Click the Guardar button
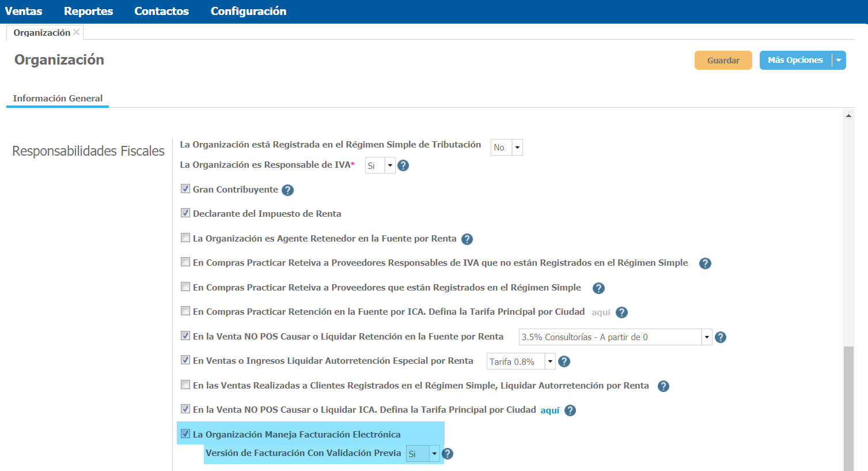The width and height of the screenshot is (868, 471). tap(723, 61)
